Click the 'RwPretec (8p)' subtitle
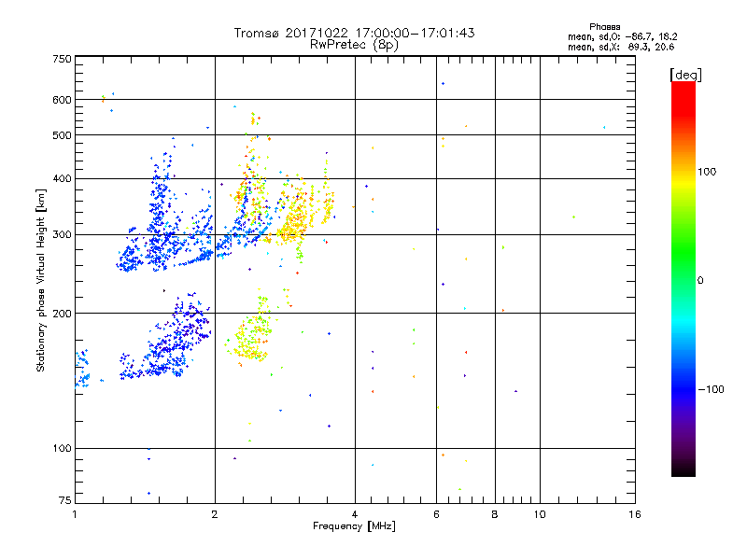The height and width of the screenshot is (560, 747). click(354, 45)
